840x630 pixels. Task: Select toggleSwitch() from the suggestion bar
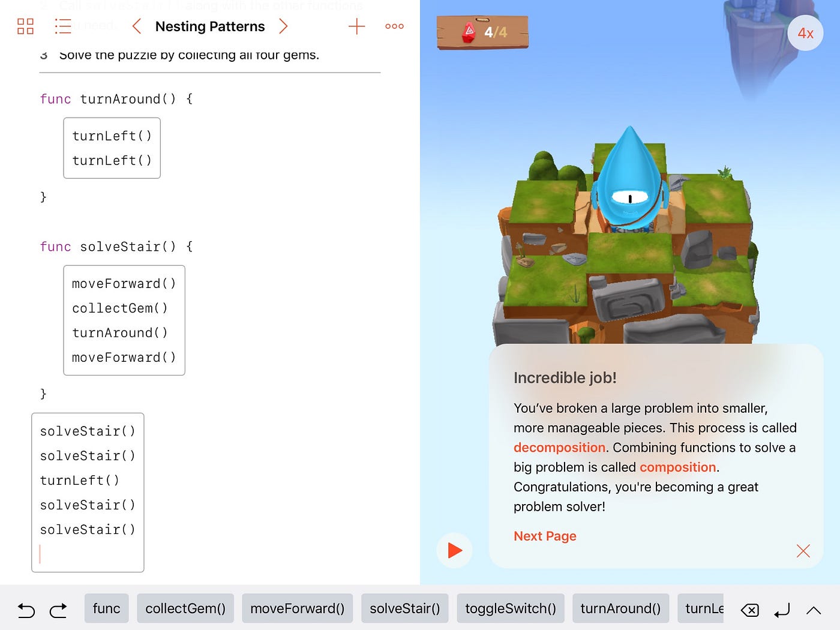click(x=510, y=608)
